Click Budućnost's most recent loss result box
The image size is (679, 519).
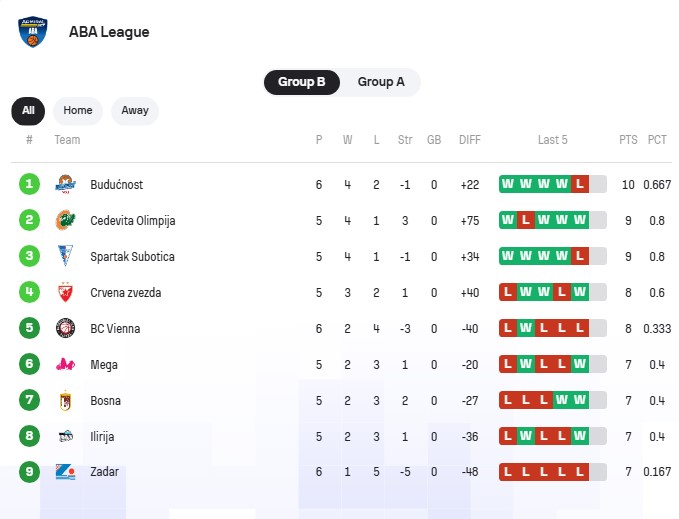click(580, 184)
